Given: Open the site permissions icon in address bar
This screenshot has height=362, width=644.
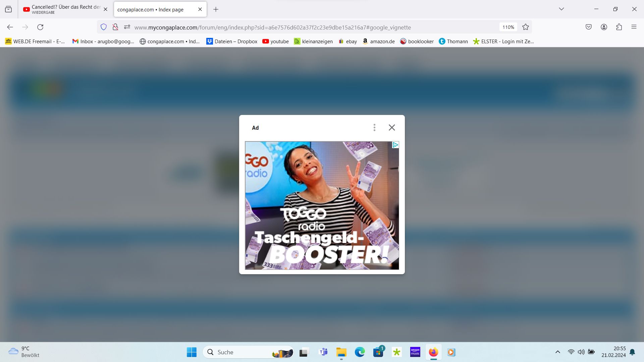Looking at the screenshot, I should [127, 27].
